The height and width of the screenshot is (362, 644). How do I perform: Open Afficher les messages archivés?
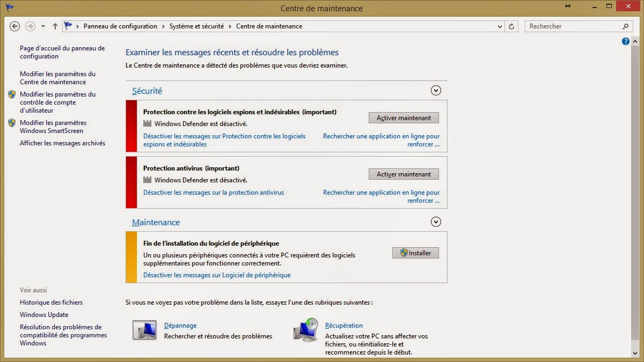click(x=62, y=143)
